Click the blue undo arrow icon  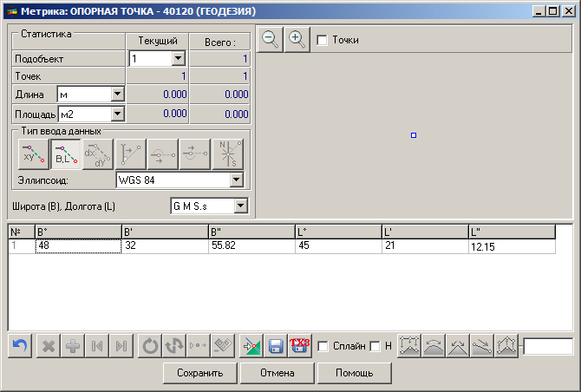[20, 346]
